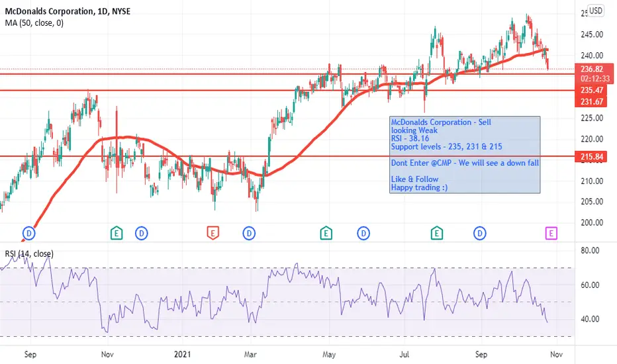
Task: Click the green earnings E marker near November 2020
Action: [117, 234]
